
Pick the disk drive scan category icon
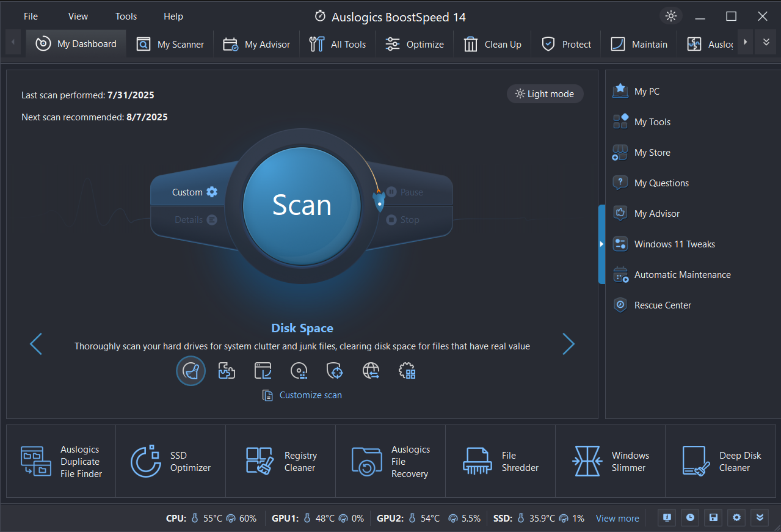299,371
